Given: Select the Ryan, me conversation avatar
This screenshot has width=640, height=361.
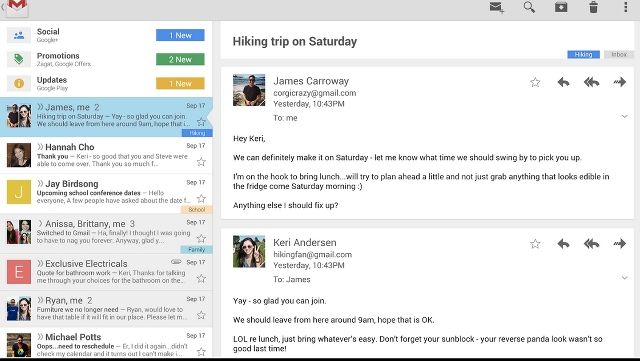Looking at the screenshot, I should click(x=19, y=309).
